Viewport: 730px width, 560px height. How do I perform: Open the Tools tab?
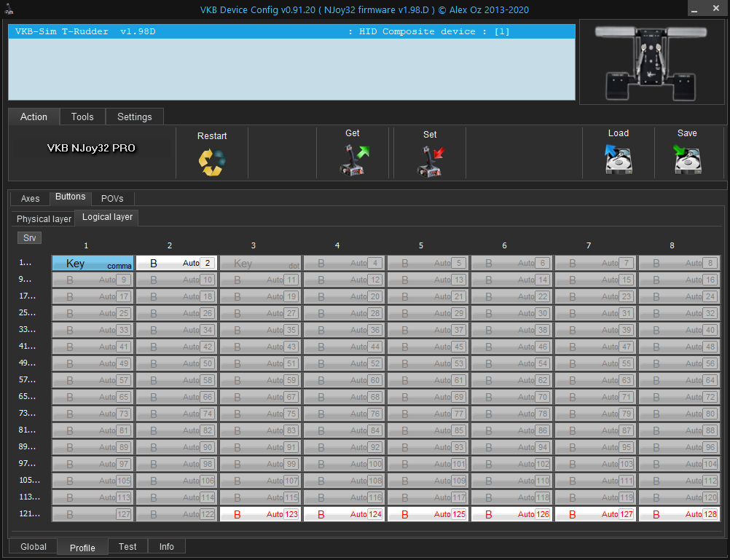[x=82, y=117]
